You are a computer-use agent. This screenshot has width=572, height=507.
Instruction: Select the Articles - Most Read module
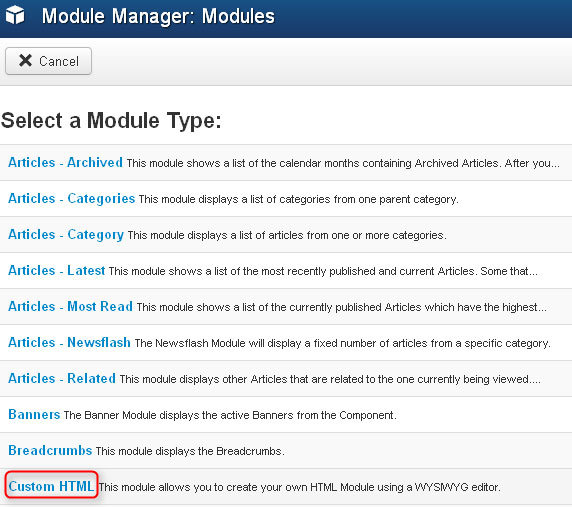70,306
